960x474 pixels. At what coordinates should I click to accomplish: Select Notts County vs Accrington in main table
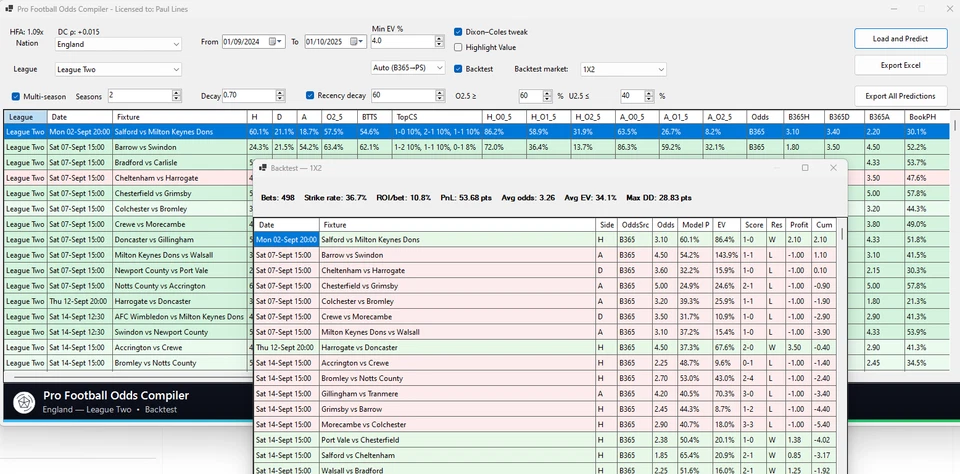tap(476, 286)
